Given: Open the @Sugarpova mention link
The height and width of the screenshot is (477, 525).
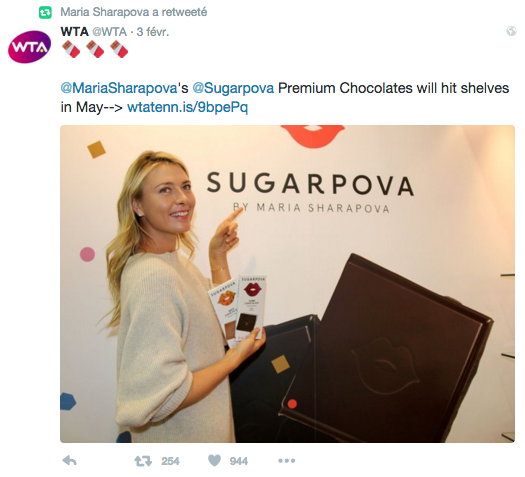Looking at the screenshot, I should (233, 88).
